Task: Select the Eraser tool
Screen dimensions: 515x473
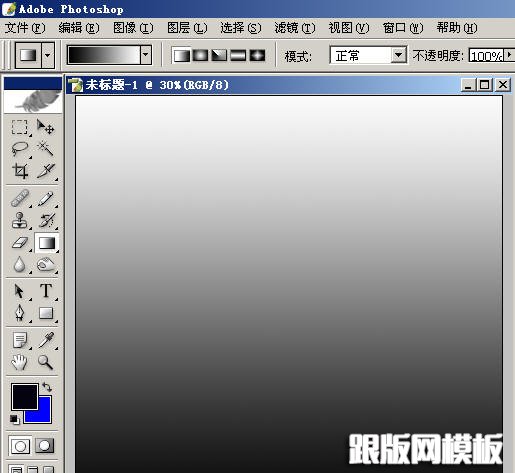Action: click(19, 243)
